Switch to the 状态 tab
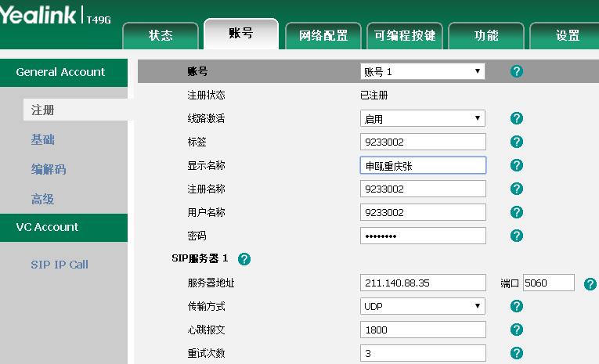 pyautogui.click(x=161, y=35)
